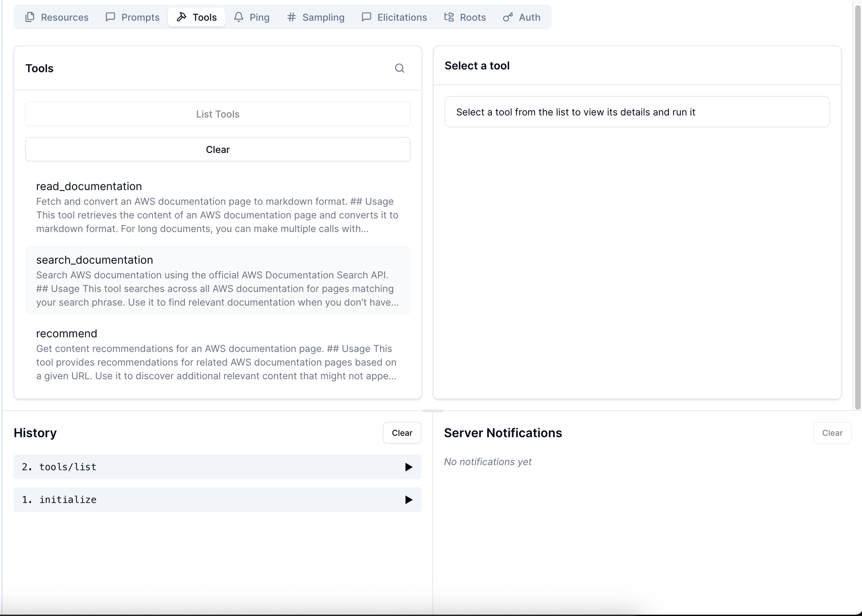862x616 pixels.
Task: Expand the initialize history entry arrow
Action: (x=408, y=500)
